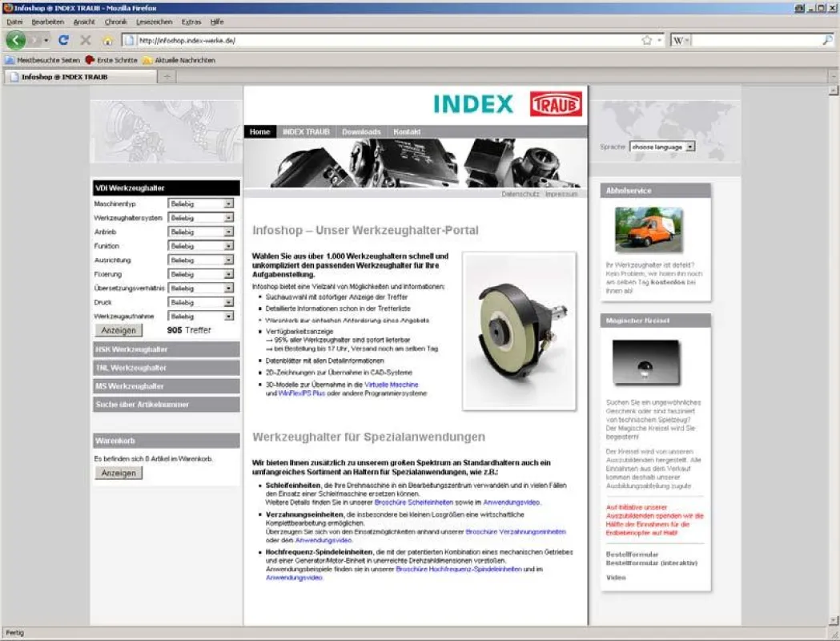Open the Impressum link

[561, 194]
